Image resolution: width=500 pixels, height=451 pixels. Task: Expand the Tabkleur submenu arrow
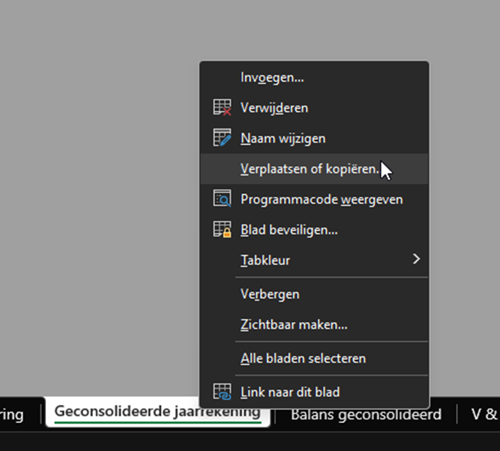point(416,259)
